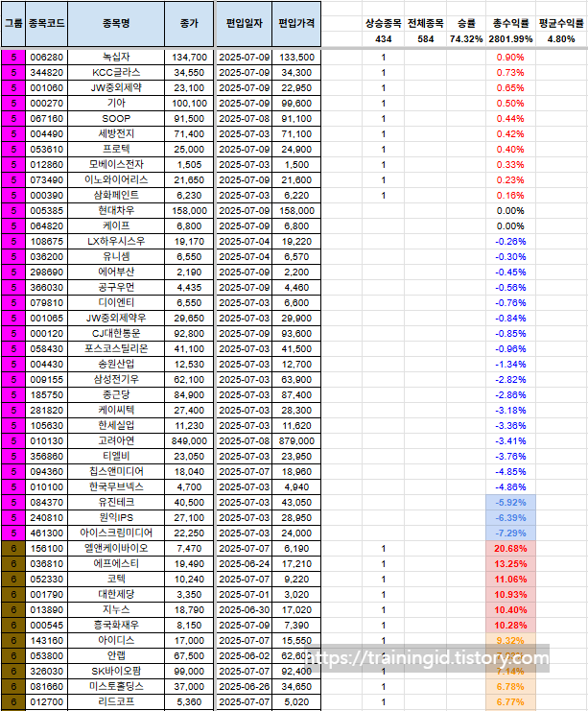Click the 2801.99% total return cell
This screenshot has width=588, height=711.
tap(510, 39)
